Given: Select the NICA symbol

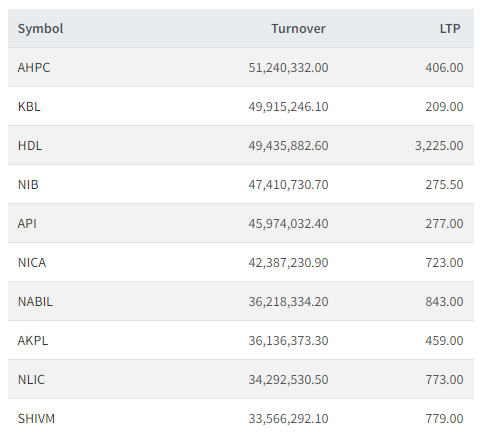Looking at the screenshot, I should click(x=32, y=263).
